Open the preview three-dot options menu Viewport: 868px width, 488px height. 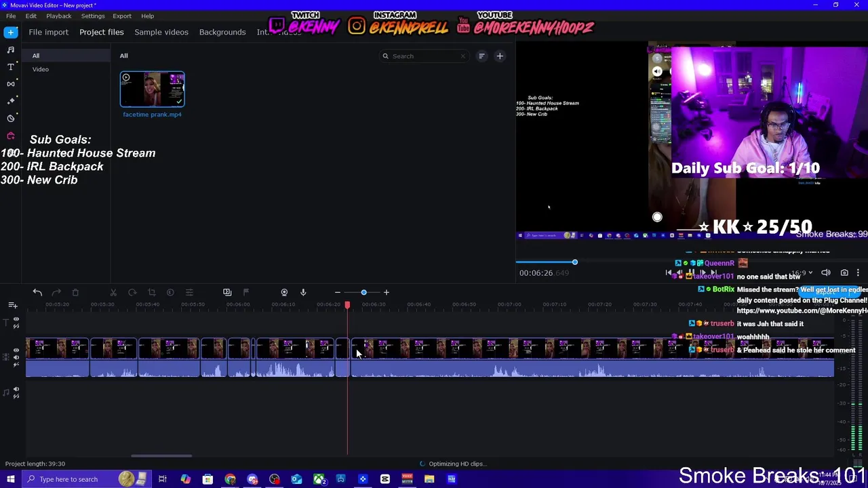pyautogui.click(x=858, y=272)
